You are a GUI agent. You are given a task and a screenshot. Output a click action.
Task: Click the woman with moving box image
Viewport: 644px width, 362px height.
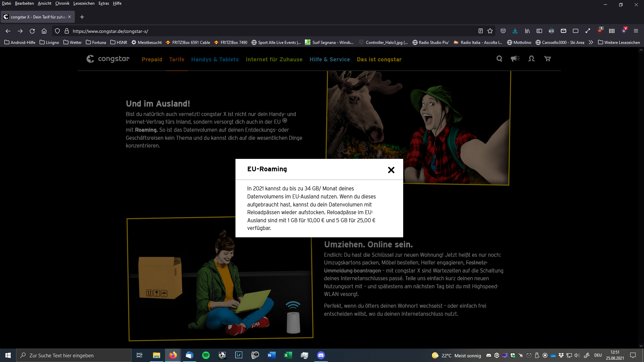click(x=220, y=279)
